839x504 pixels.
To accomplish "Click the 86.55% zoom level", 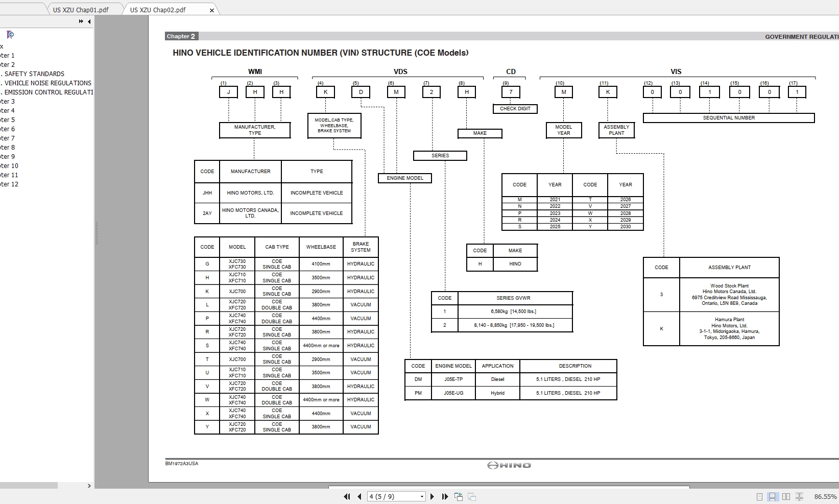I will pos(825,496).
